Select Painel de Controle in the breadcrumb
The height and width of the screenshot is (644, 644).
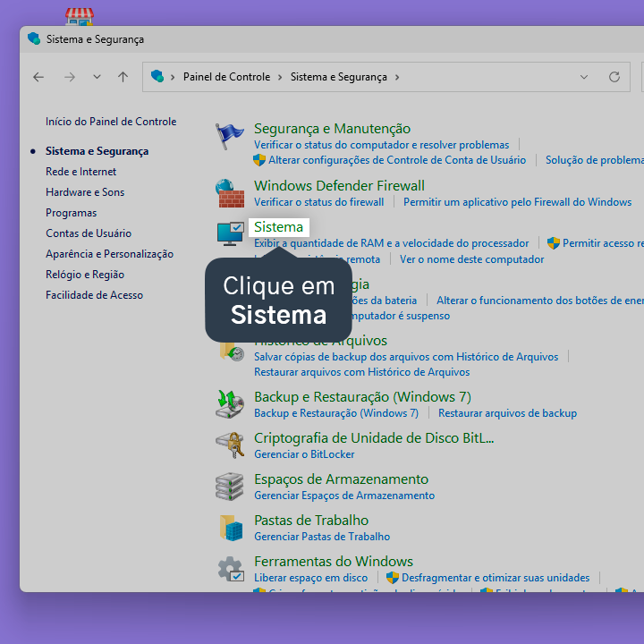[x=226, y=77]
